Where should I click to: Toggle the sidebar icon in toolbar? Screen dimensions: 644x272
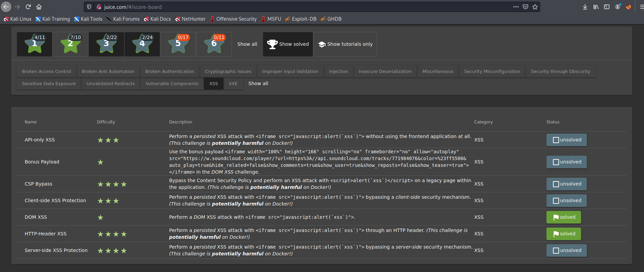point(607,7)
